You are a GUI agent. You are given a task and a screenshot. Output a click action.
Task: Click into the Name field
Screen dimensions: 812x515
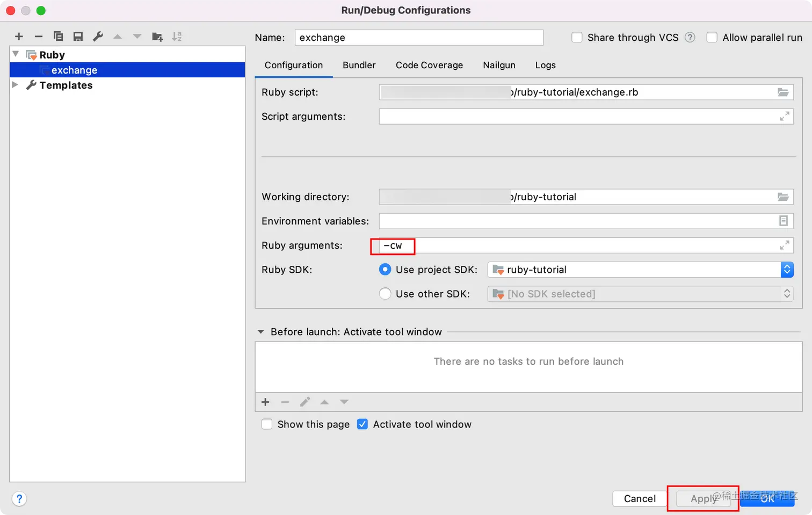click(419, 38)
